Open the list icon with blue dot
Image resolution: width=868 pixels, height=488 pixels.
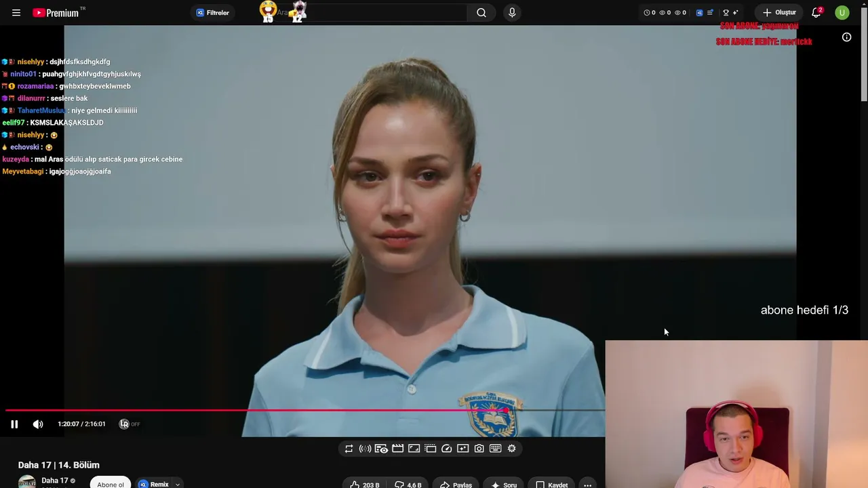[x=710, y=13]
